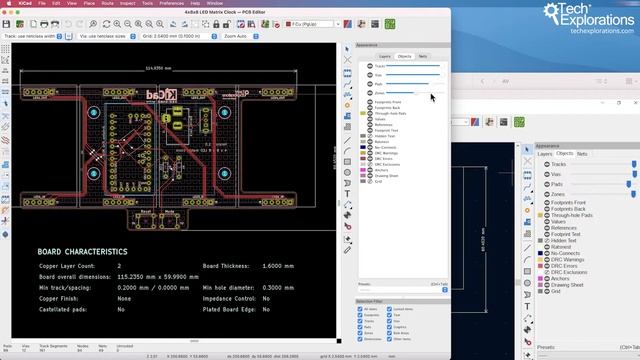Switch to the Layers tab in Appearance panel
Screen dimensions: 640x360
(x=384, y=56)
